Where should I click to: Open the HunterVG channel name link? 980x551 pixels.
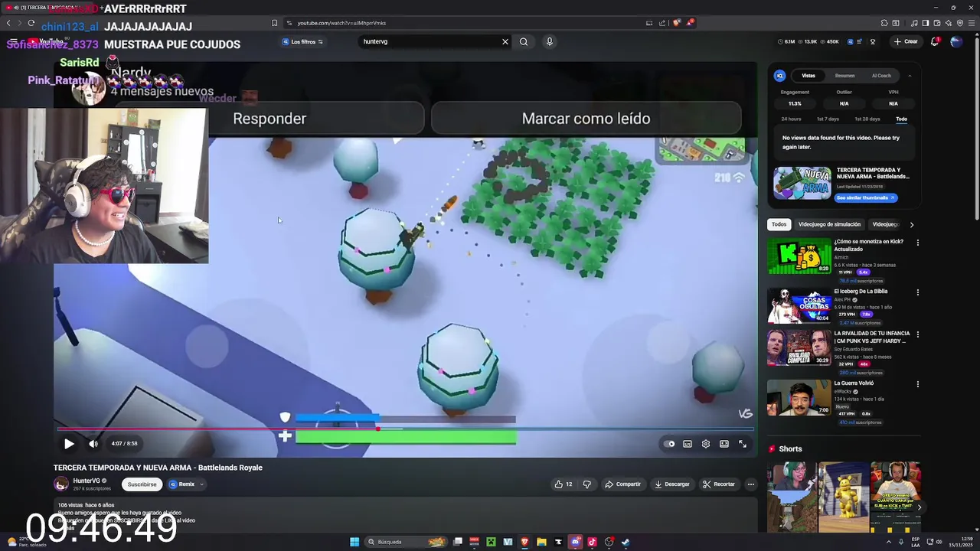click(x=87, y=481)
